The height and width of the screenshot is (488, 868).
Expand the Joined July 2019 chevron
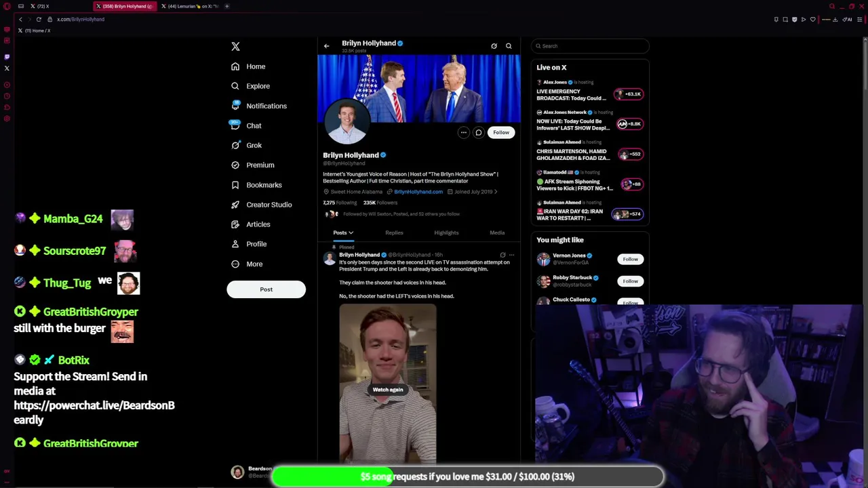[496, 192]
